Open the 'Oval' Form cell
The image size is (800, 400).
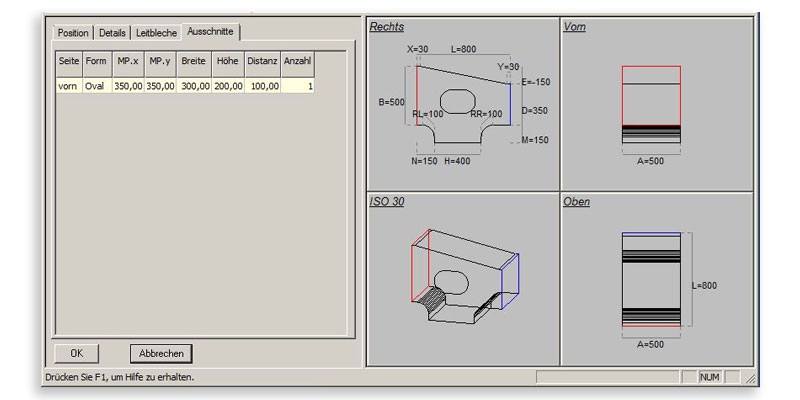pyautogui.click(x=95, y=86)
